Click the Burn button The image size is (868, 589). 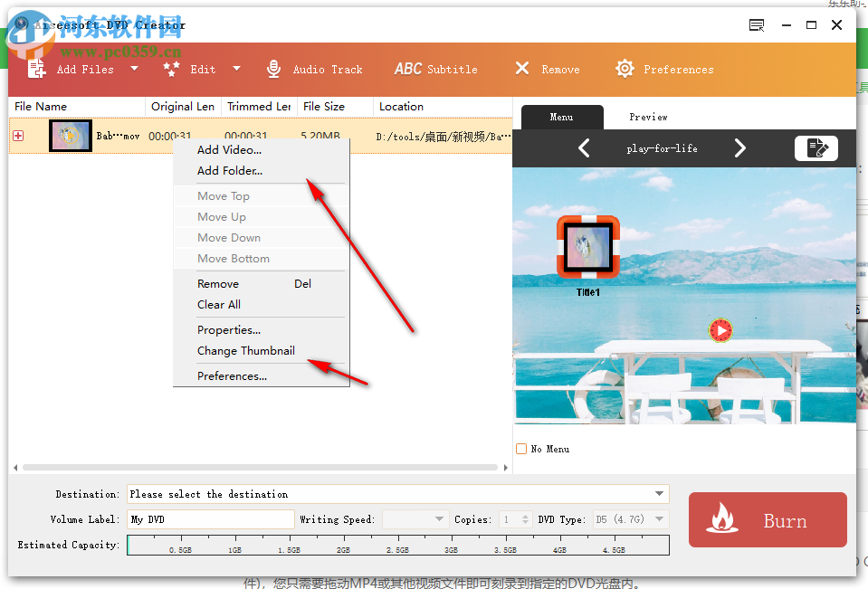coord(767,520)
